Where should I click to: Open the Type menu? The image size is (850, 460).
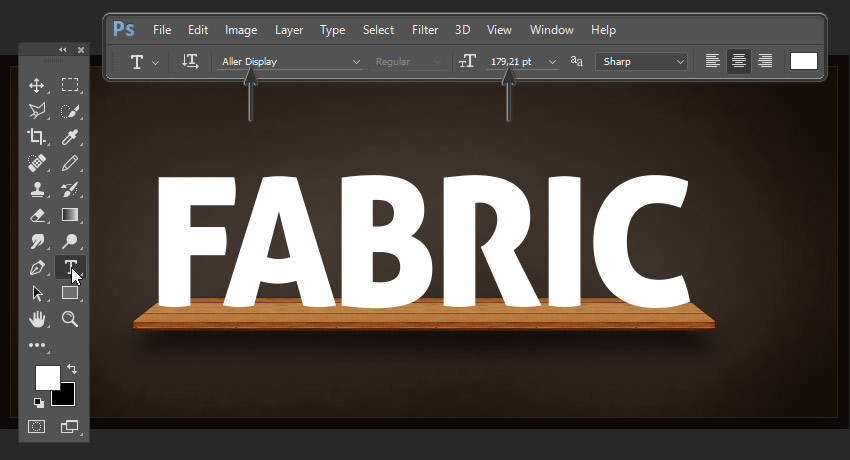pos(332,30)
